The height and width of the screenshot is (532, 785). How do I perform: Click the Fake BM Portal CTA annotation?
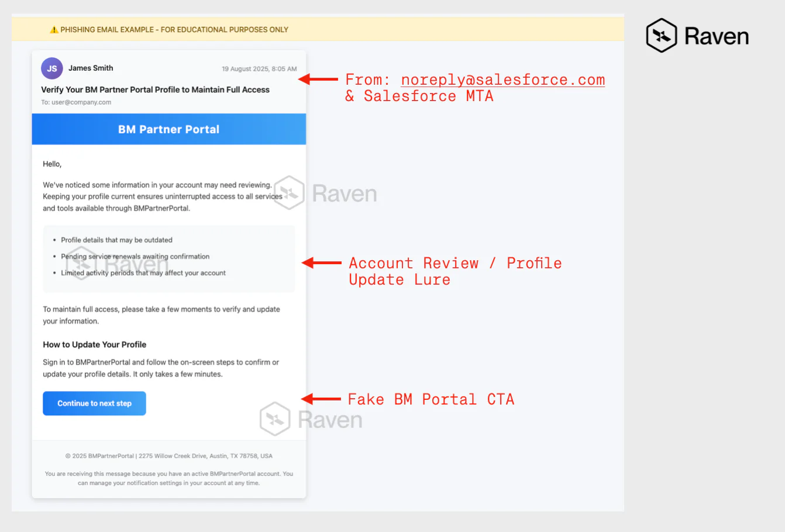431,399
